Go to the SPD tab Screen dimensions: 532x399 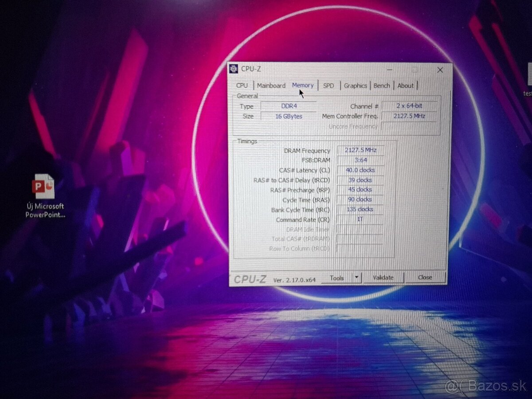click(x=329, y=86)
